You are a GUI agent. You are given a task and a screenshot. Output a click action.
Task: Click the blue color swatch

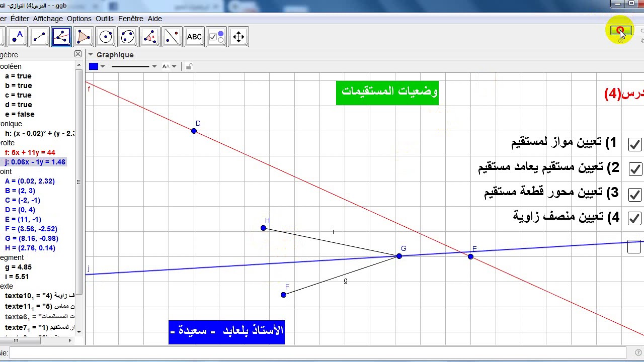tap(94, 66)
